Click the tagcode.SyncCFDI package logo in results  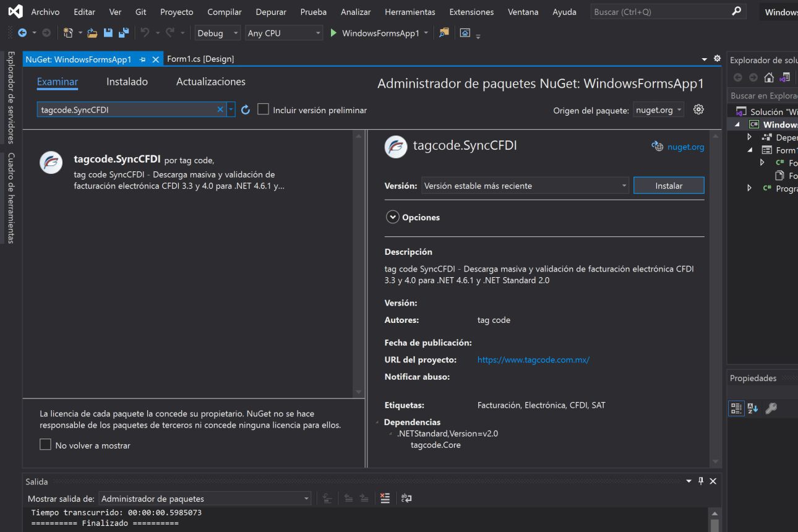[51, 162]
